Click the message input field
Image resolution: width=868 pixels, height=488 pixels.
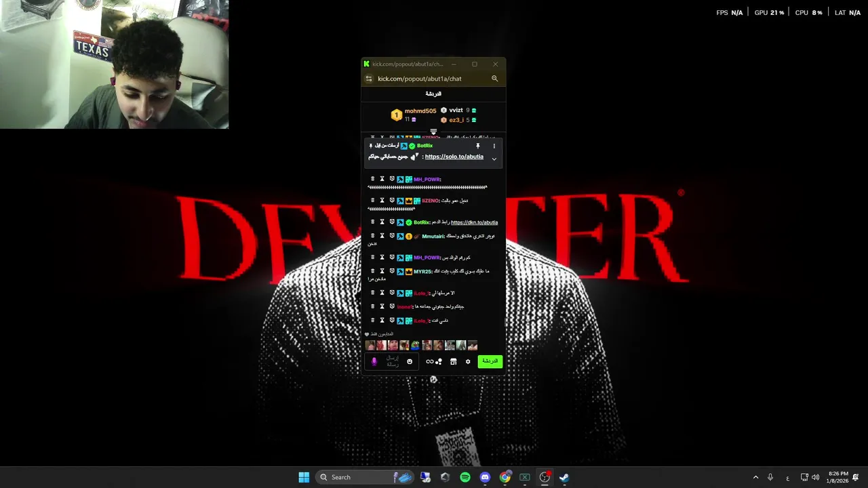tap(393, 361)
